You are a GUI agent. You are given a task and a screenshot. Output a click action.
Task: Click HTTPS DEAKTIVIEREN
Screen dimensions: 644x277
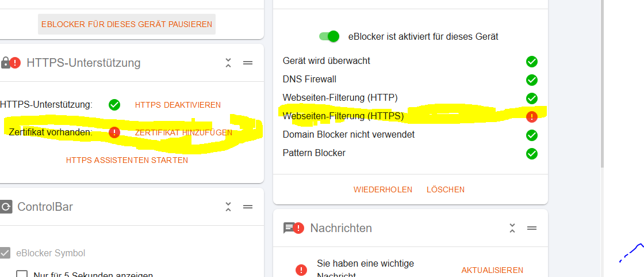178,105
